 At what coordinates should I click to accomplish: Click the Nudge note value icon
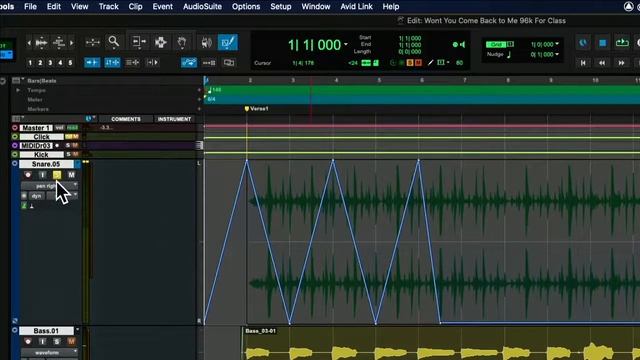509,54
